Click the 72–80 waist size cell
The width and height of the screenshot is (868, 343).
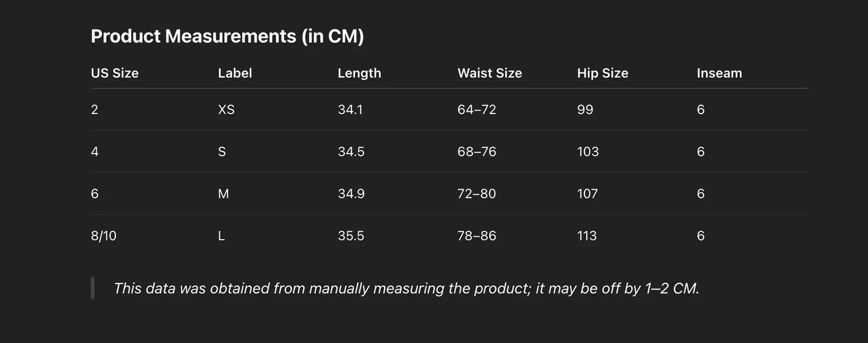477,193
